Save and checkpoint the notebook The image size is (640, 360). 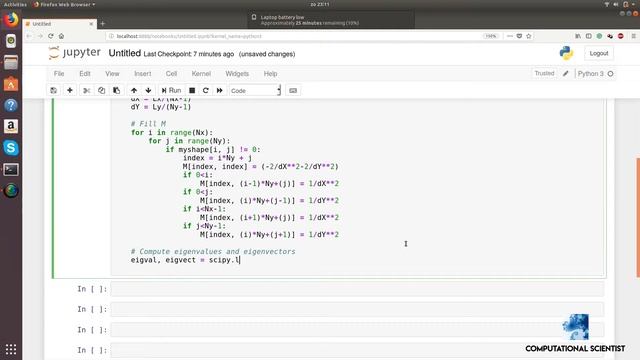[53, 90]
